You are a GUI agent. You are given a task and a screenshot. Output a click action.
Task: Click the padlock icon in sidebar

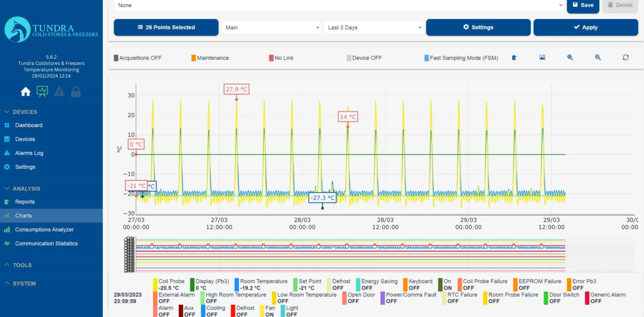coord(76,92)
